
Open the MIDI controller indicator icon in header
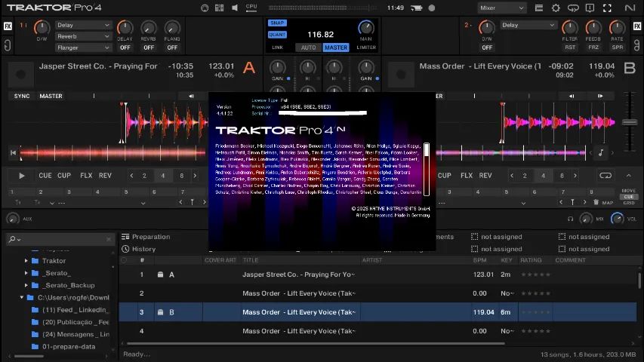205,8
